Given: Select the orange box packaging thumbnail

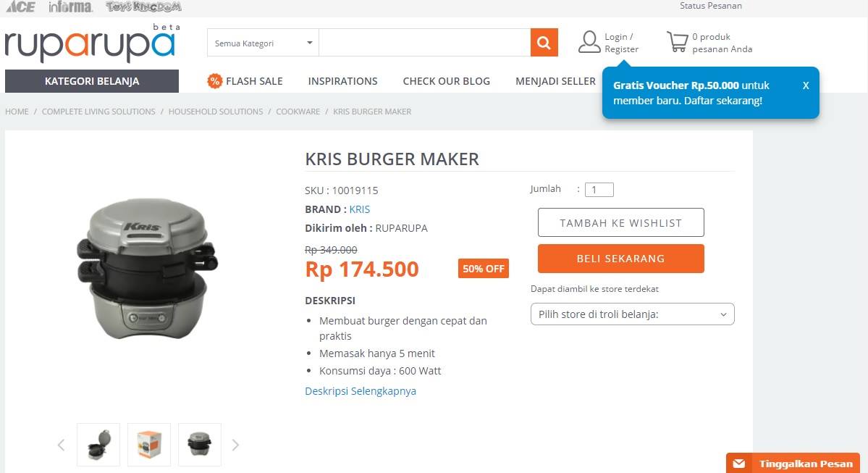Looking at the screenshot, I should (149, 445).
